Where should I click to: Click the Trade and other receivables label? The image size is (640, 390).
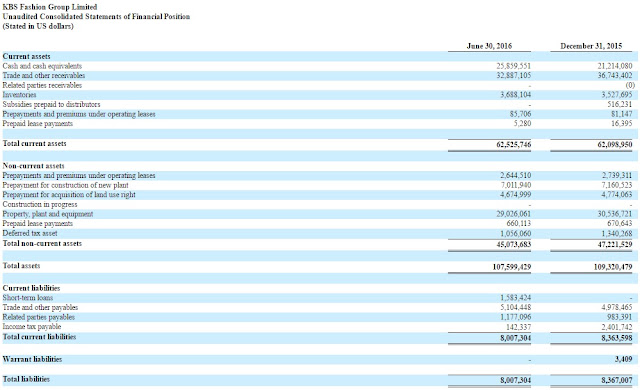44,75
